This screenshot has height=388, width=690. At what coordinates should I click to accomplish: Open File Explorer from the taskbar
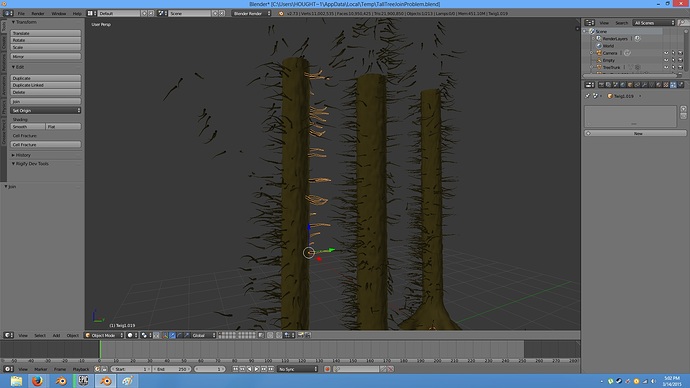(16, 381)
